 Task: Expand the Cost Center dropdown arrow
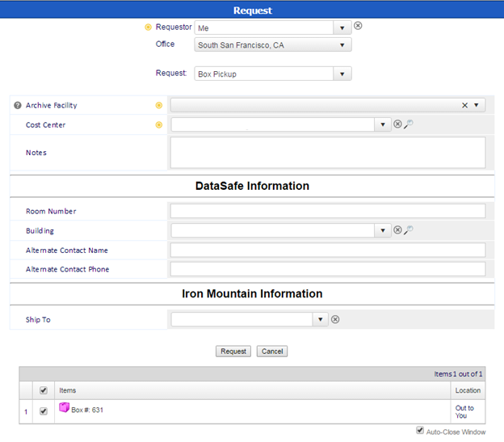tap(383, 124)
